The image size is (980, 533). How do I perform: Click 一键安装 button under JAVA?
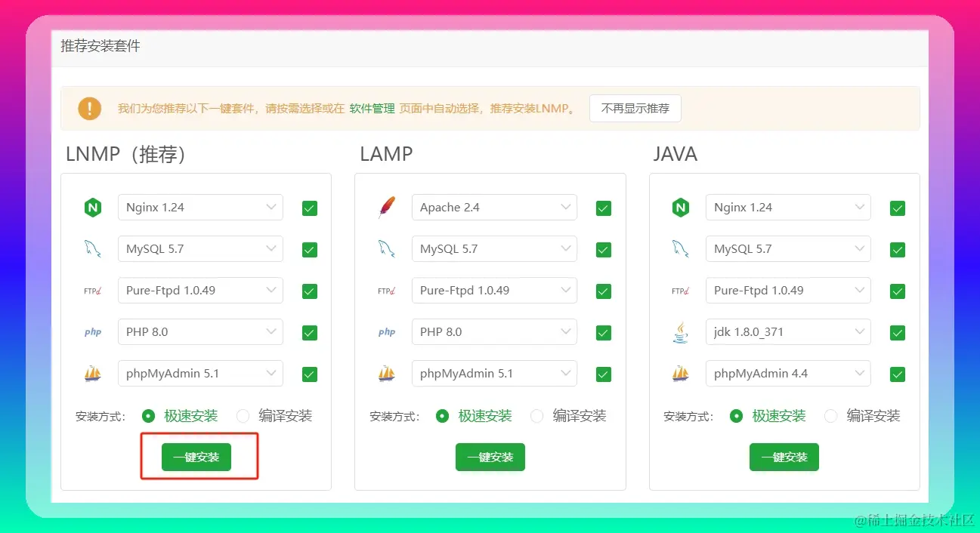point(784,457)
